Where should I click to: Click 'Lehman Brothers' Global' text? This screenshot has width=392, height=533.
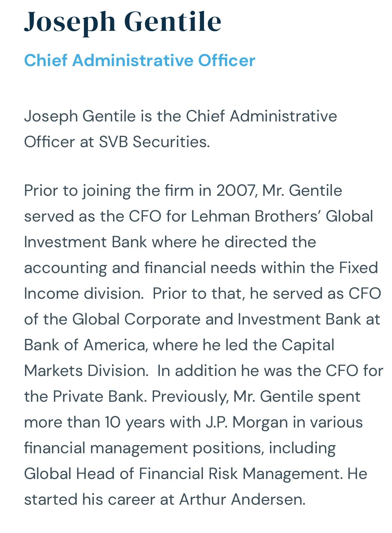282,216
